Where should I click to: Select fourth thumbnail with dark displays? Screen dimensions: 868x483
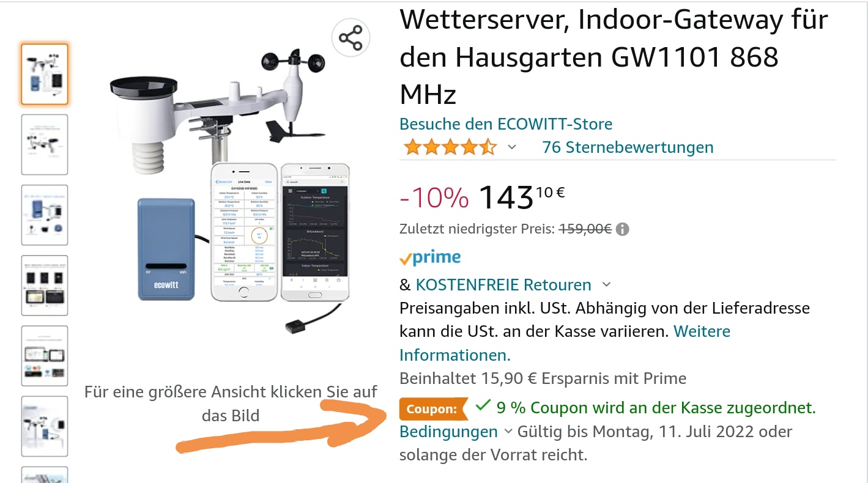coord(45,285)
